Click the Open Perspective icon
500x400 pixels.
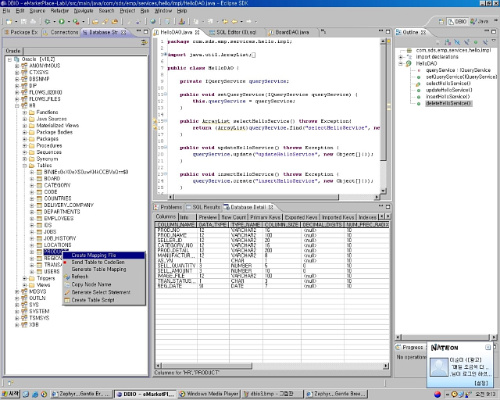coord(441,21)
